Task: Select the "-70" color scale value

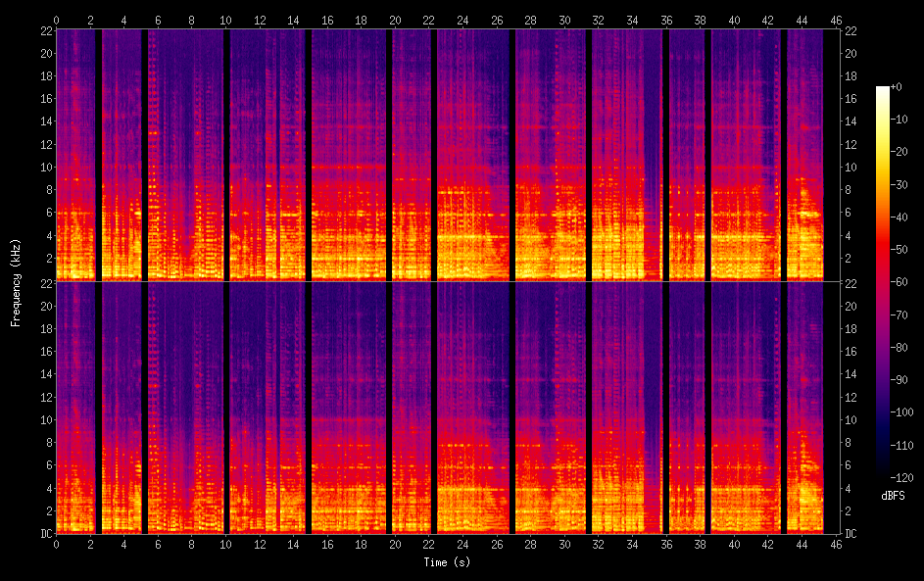Action: 900,315
